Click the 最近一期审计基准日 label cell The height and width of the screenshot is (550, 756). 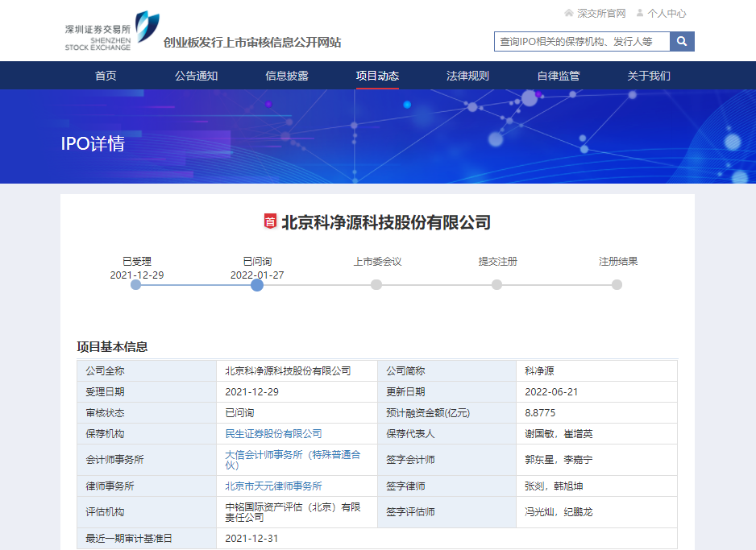point(147,538)
